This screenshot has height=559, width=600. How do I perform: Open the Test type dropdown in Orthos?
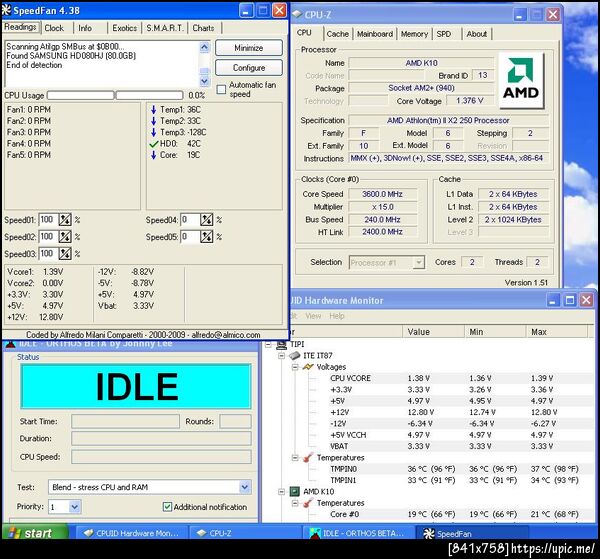[x=245, y=487]
